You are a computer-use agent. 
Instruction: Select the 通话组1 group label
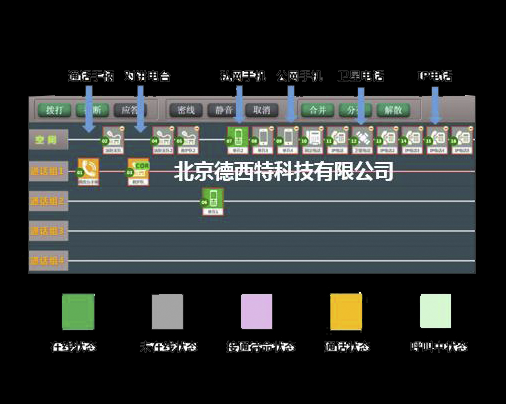click(48, 171)
